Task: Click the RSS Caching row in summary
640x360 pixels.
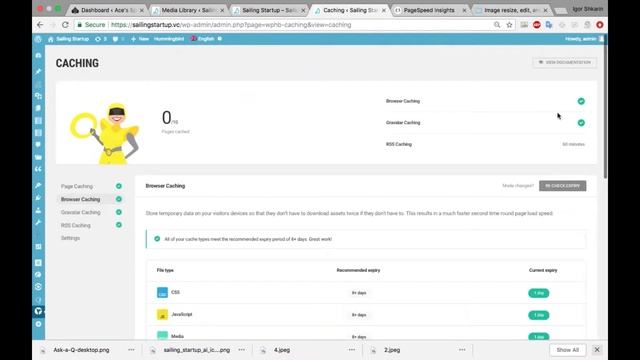Action: click(485, 144)
